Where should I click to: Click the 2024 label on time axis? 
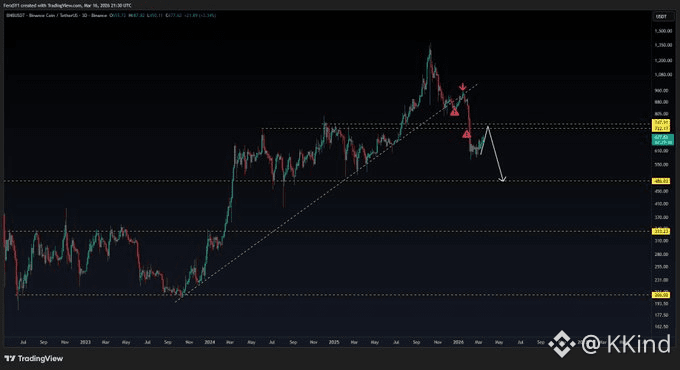pyautogui.click(x=209, y=342)
